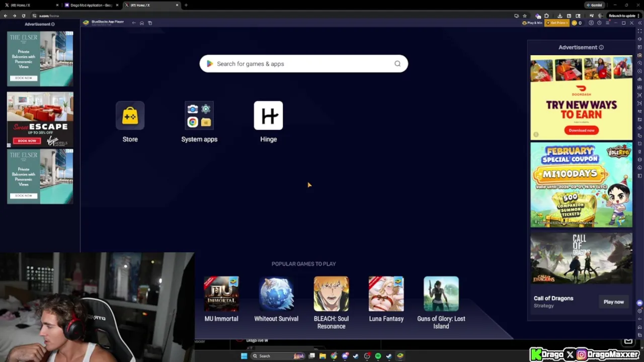Click the Get Prime button
Viewport: 644px width, 362px height.
(557, 23)
